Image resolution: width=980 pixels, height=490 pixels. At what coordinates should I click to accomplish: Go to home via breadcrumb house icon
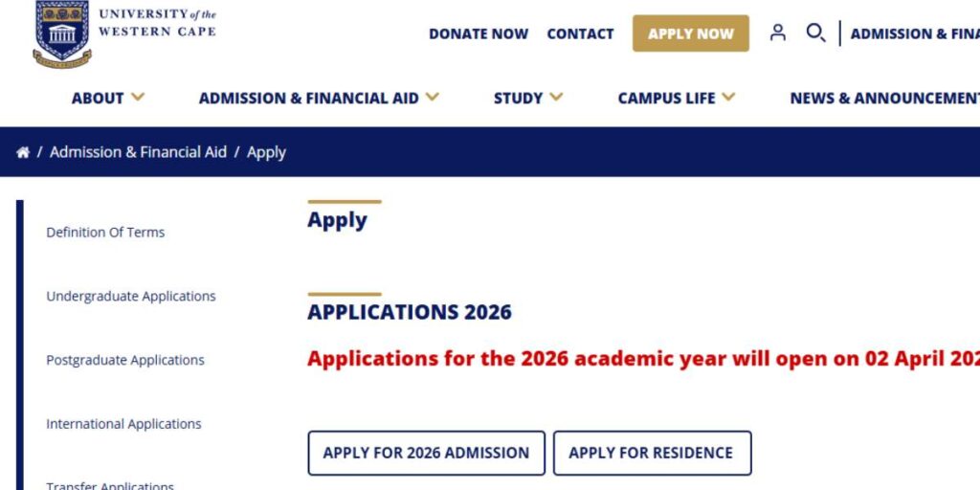[x=23, y=152]
